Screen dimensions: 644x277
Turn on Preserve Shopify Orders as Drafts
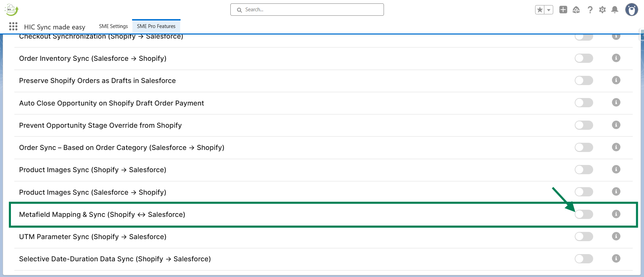[x=584, y=80]
